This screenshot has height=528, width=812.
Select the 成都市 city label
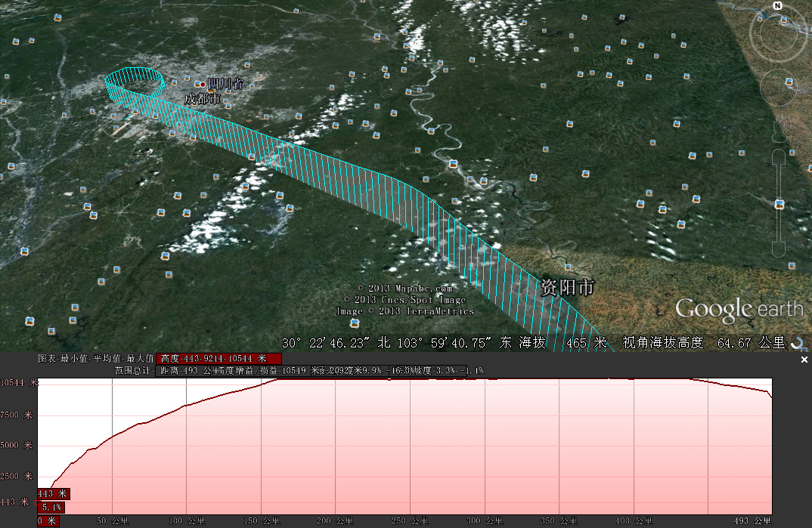[203, 99]
